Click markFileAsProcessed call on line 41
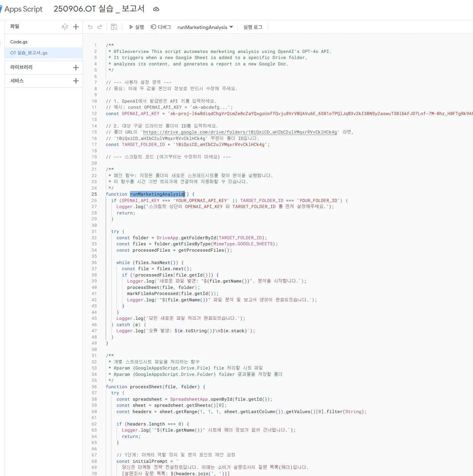The image size is (473, 476). point(172,294)
